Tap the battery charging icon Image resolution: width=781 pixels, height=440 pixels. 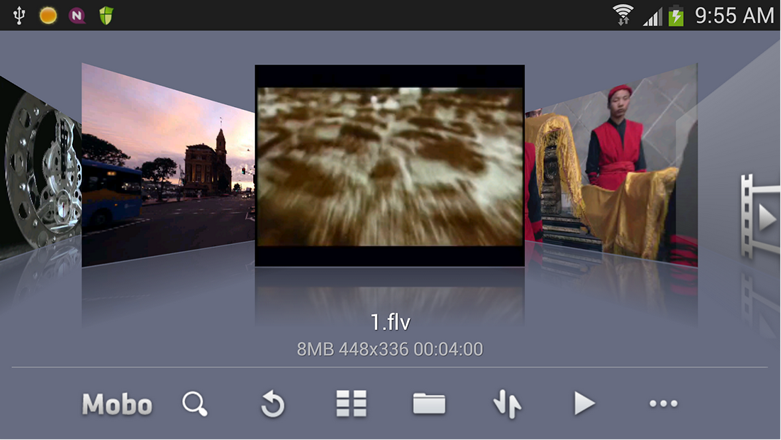click(676, 15)
